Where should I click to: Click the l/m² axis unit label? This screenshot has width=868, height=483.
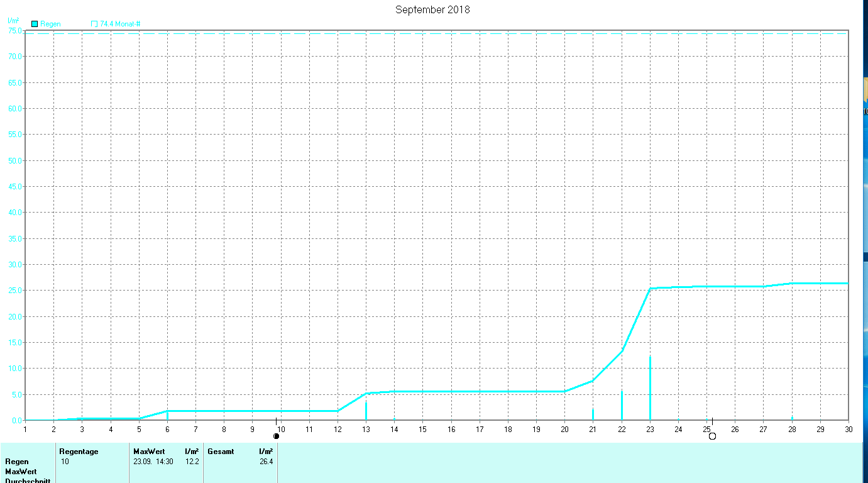[13, 20]
